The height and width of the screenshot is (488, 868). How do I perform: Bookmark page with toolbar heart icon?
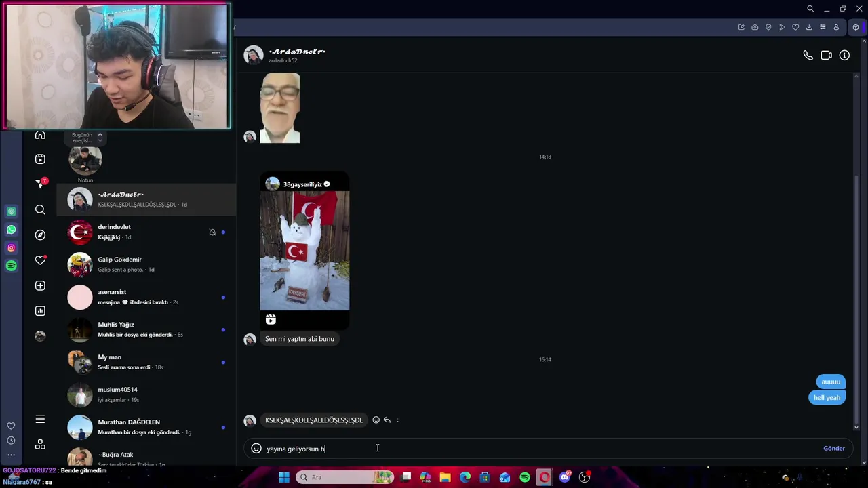coord(795,27)
